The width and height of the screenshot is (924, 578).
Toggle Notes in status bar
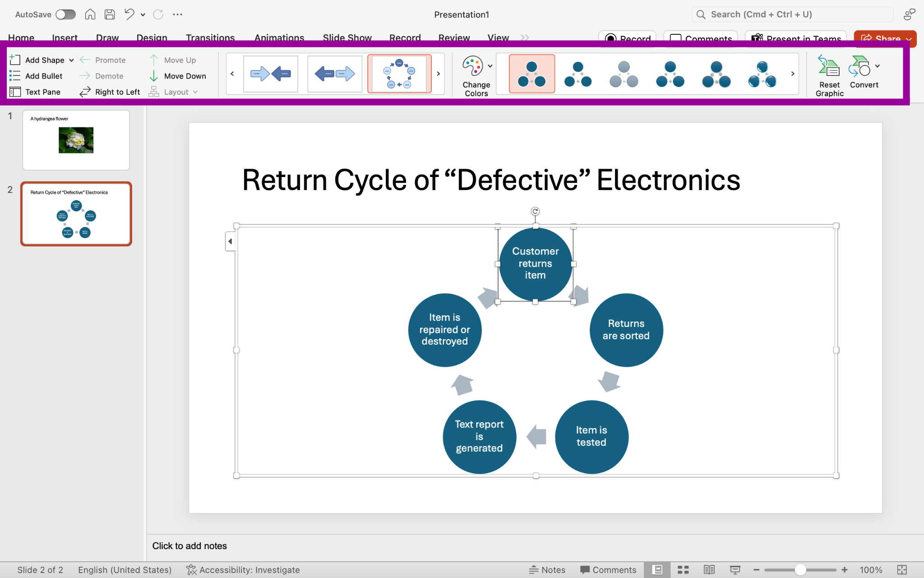(547, 570)
